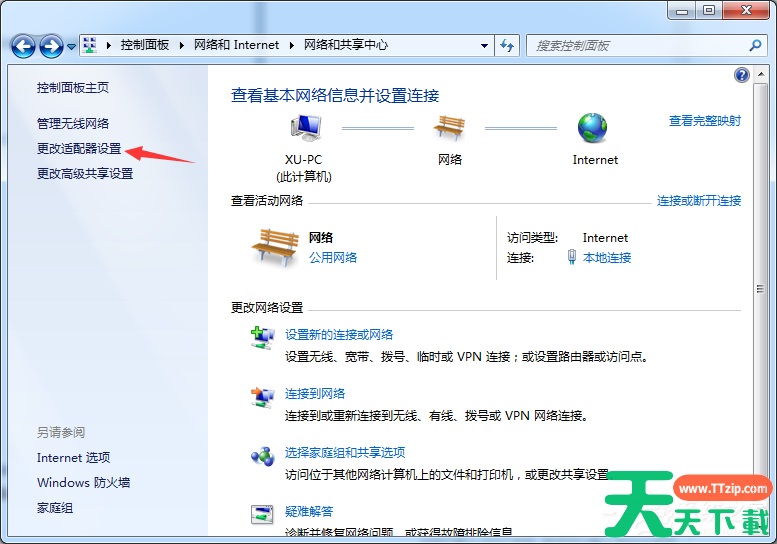Open 本地连接 connection link
This screenshot has height=544, width=777.
pyautogui.click(x=607, y=257)
